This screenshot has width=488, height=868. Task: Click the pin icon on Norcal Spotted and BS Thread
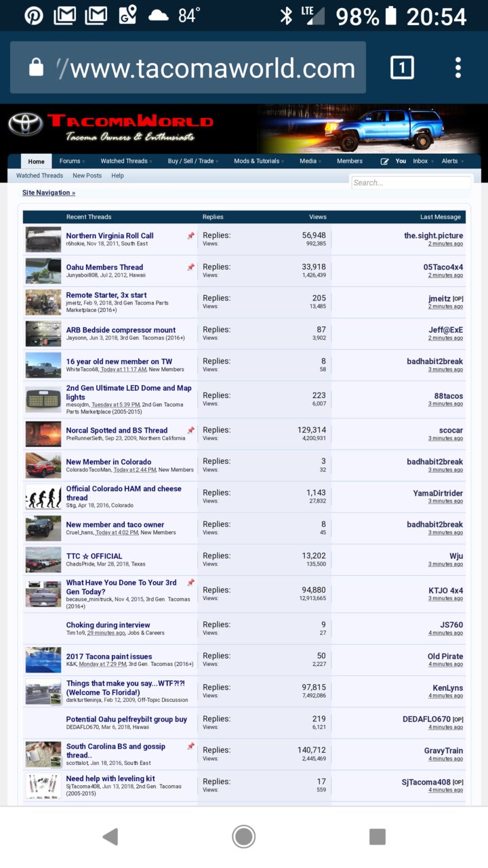pyautogui.click(x=190, y=430)
